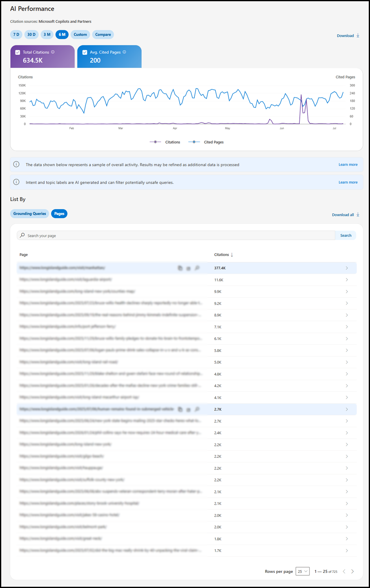Expand the row with 8.9K citations

(347, 315)
